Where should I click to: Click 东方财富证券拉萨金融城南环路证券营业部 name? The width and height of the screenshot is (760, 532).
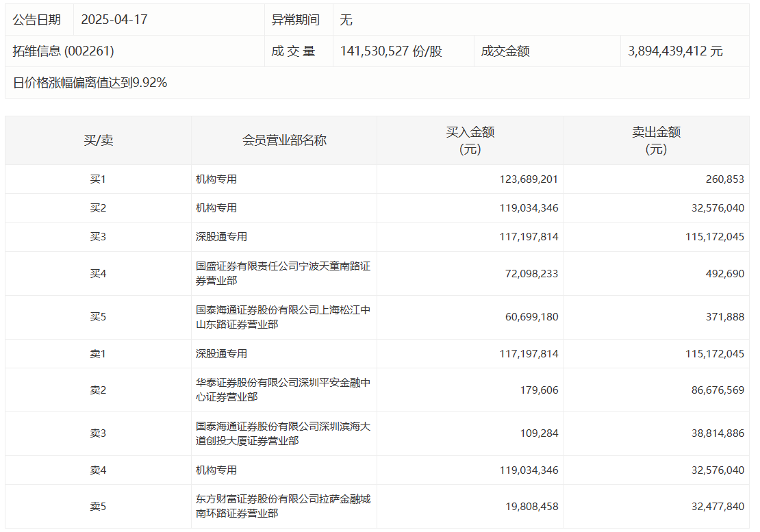283,506
